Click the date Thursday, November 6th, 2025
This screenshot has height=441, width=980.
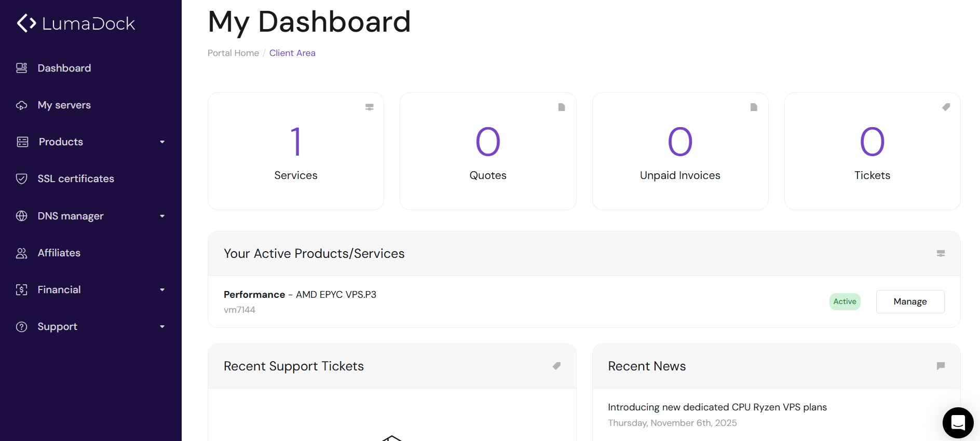[672, 423]
